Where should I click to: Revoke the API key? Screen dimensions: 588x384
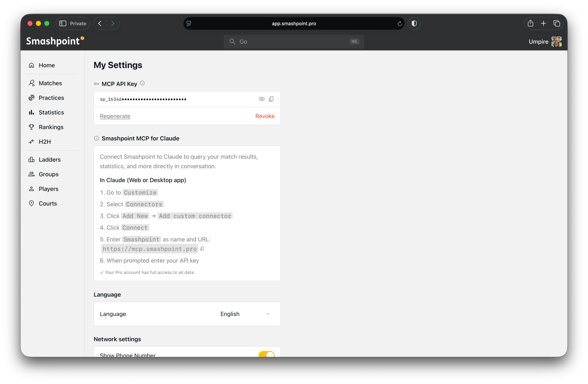pos(265,116)
